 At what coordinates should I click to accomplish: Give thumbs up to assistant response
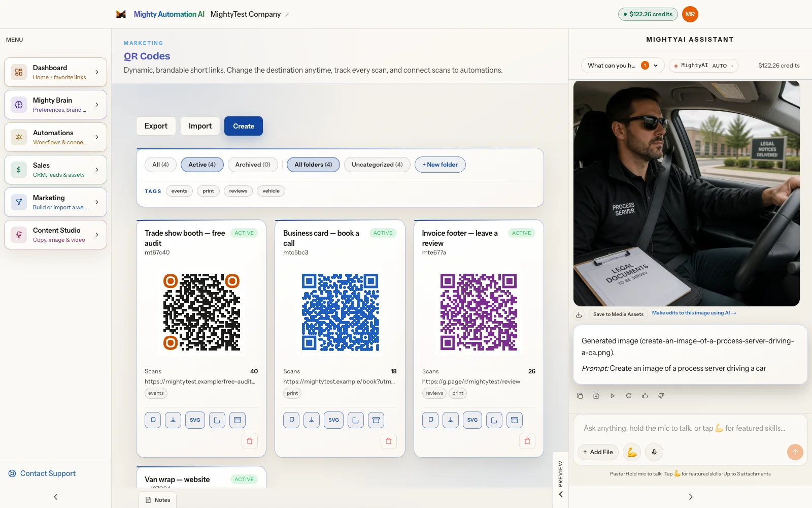tap(645, 396)
